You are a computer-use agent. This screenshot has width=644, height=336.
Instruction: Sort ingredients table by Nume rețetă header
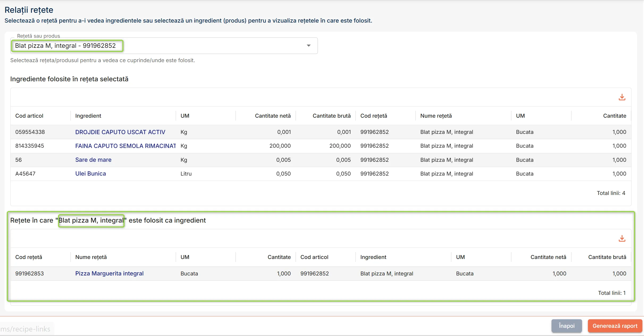click(436, 116)
